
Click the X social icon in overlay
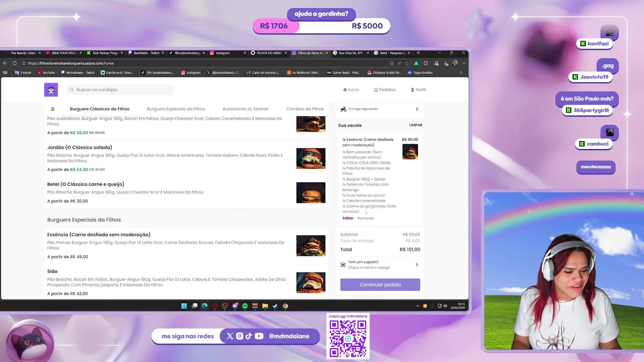point(230,336)
